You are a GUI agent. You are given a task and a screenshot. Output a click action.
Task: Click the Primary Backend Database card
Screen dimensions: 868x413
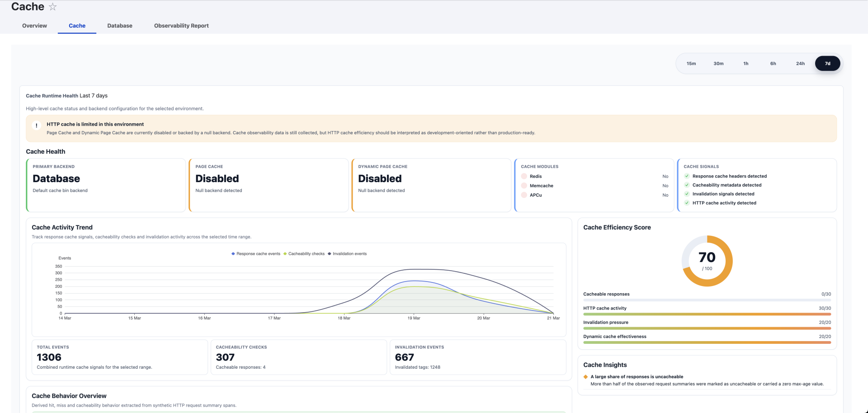click(x=106, y=185)
